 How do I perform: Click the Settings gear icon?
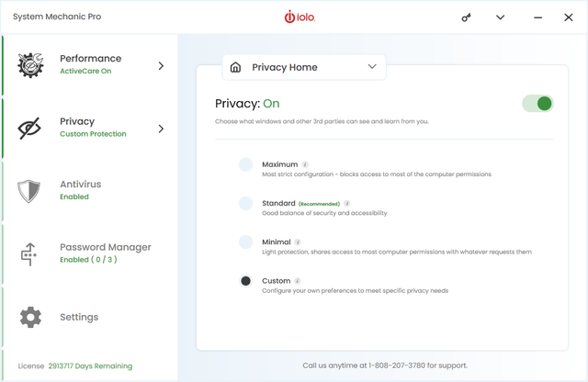point(30,318)
